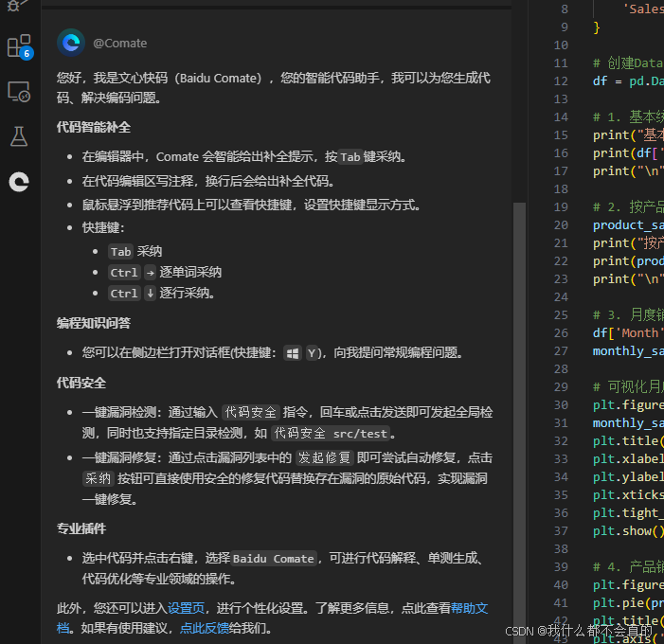Click the plt.tight_ code line

click(628, 513)
